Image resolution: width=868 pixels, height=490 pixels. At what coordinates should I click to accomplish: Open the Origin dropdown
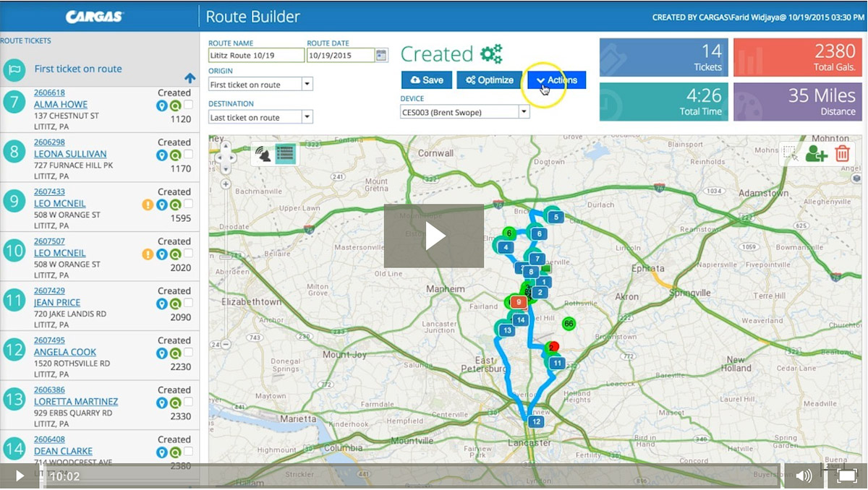307,84
